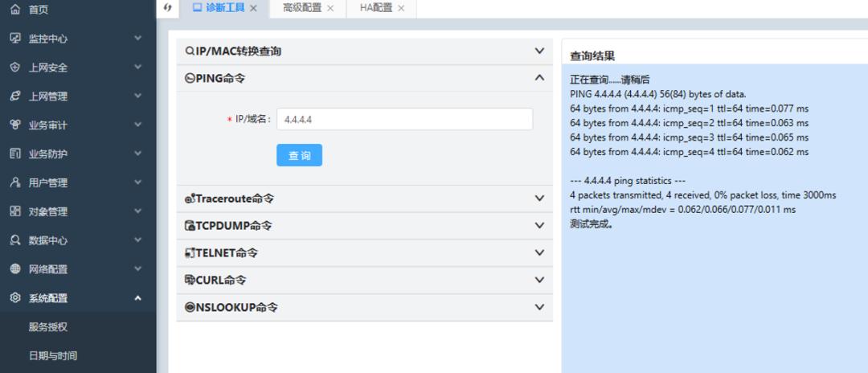Expand the IP/MAC转换查询 panel chevron

pyautogui.click(x=540, y=51)
